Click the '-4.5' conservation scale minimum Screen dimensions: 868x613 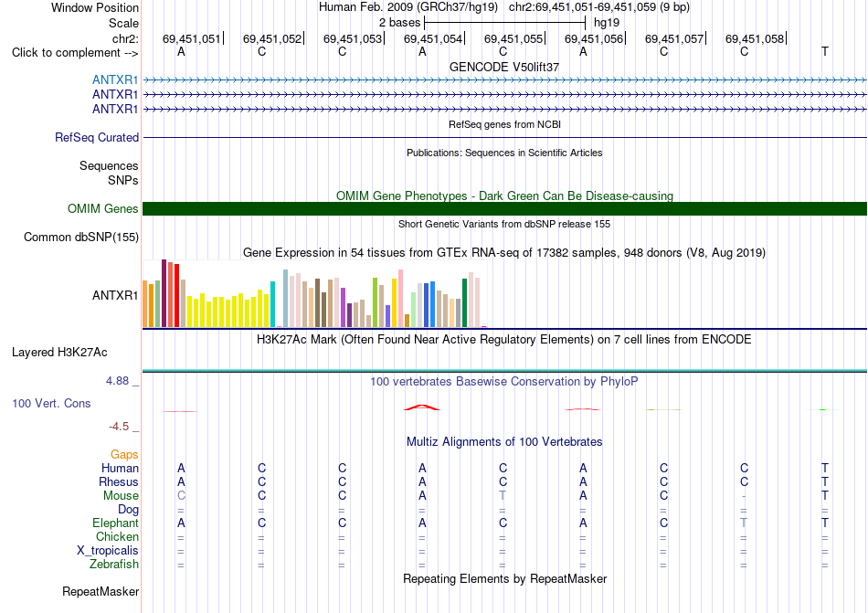pos(119,426)
